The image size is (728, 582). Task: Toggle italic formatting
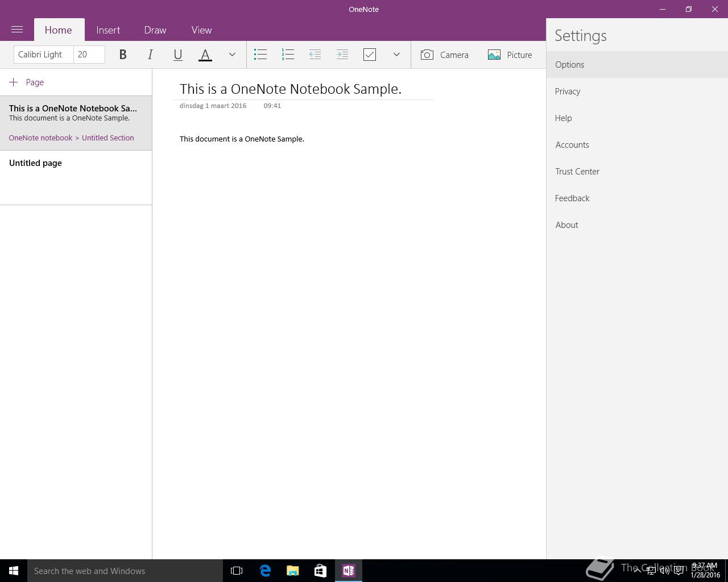150,55
